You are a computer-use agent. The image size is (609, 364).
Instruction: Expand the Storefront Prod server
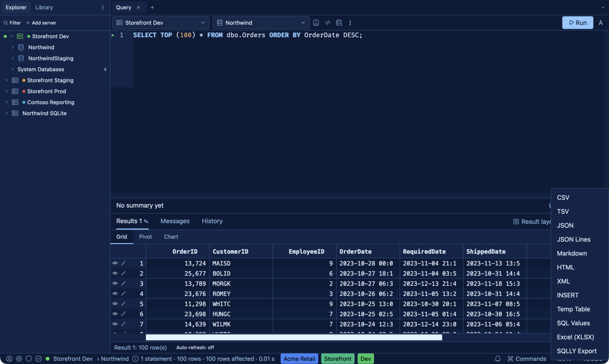click(x=6, y=91)
